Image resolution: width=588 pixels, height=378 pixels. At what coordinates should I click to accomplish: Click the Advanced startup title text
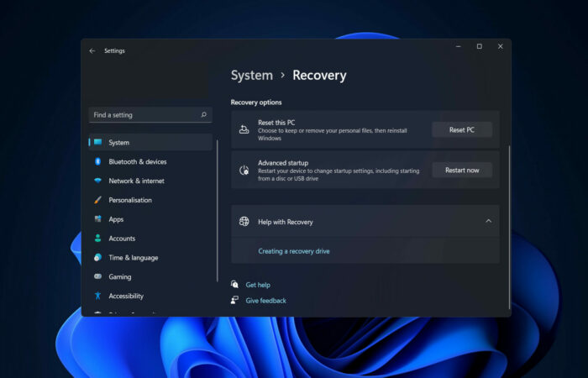coord(283,163)
